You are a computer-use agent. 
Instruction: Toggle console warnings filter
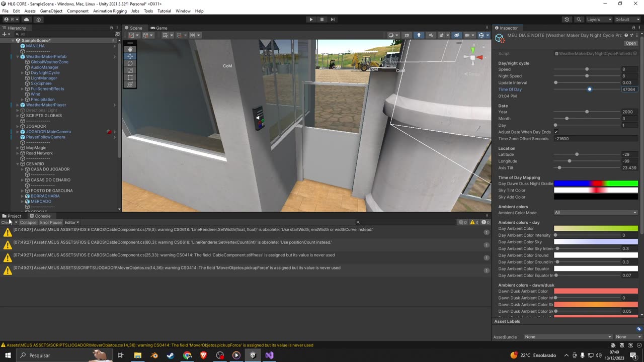point(474,222)
